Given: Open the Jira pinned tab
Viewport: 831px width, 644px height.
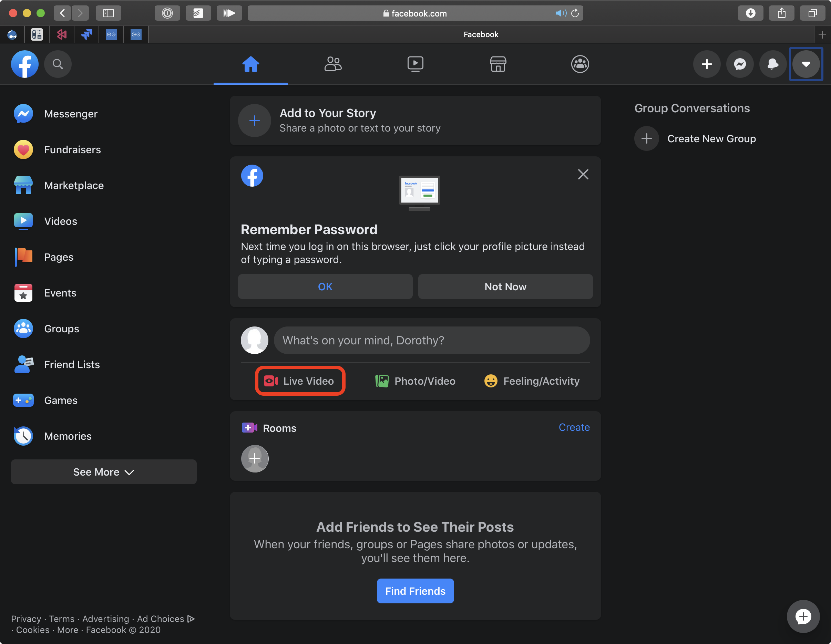Looking at the screenshot, I should (x=86, y=35).
